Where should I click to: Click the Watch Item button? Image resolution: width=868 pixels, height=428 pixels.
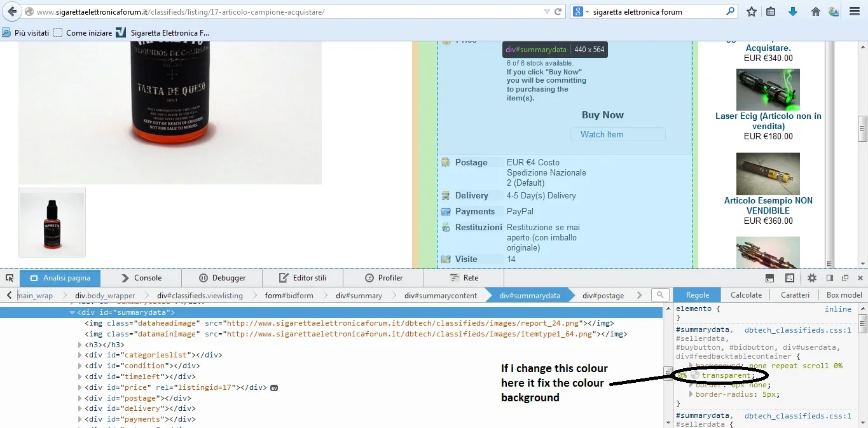click(617, 134)
